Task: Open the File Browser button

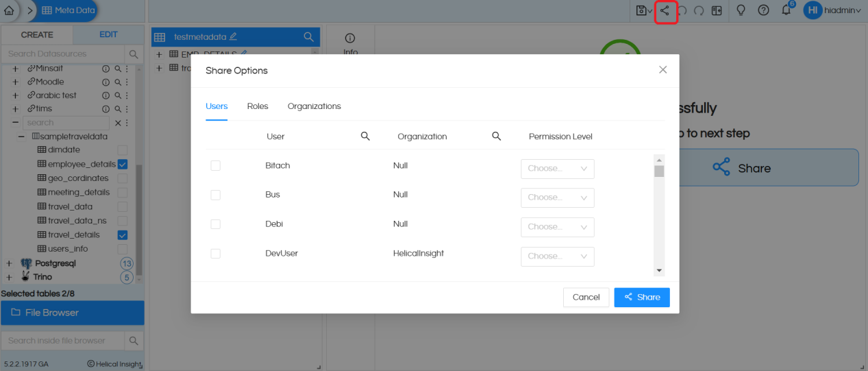Action: (73, 313)
